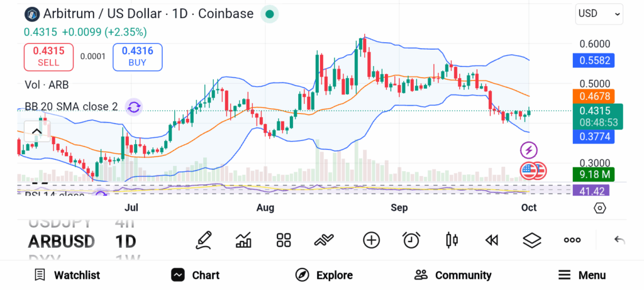Add symbol with plus circle icon
The width and height of the screenshot is (644, 290).
coord(372,240)
